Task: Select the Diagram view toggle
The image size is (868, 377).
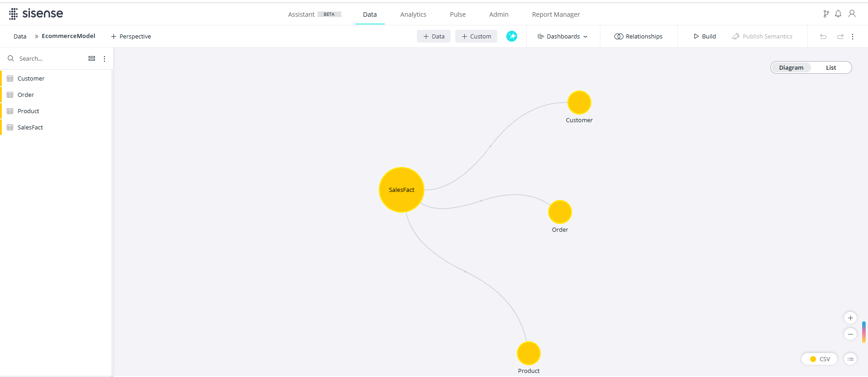Action: click(x=791, y=67)
